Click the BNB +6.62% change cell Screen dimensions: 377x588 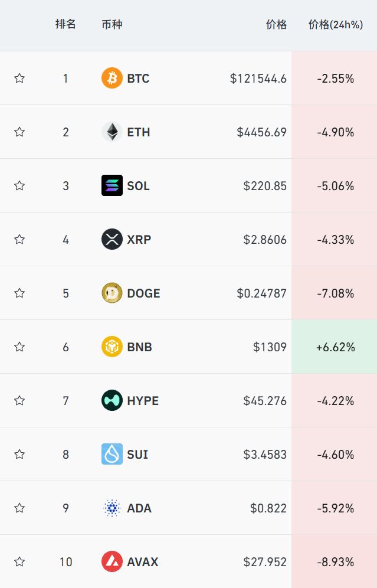pyautogui.click(x=335, y=347)
